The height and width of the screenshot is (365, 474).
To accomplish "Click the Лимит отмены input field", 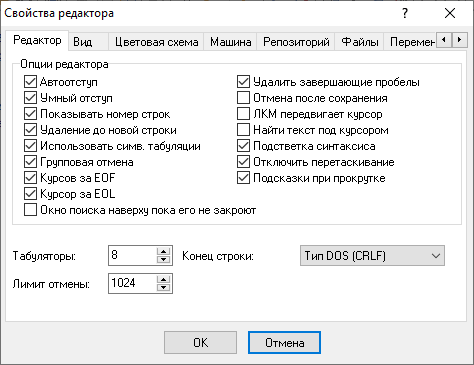I will pyautogui.click(x=133, y=284).
